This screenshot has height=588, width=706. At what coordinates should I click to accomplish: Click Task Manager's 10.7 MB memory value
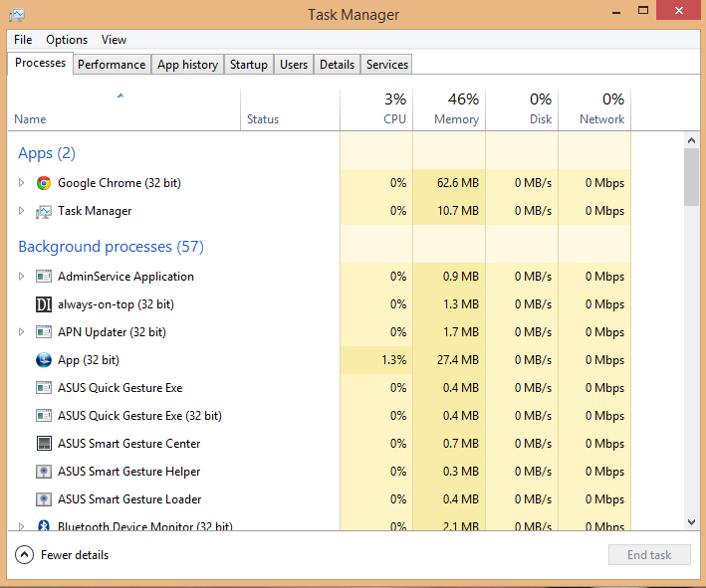(458, 211)
